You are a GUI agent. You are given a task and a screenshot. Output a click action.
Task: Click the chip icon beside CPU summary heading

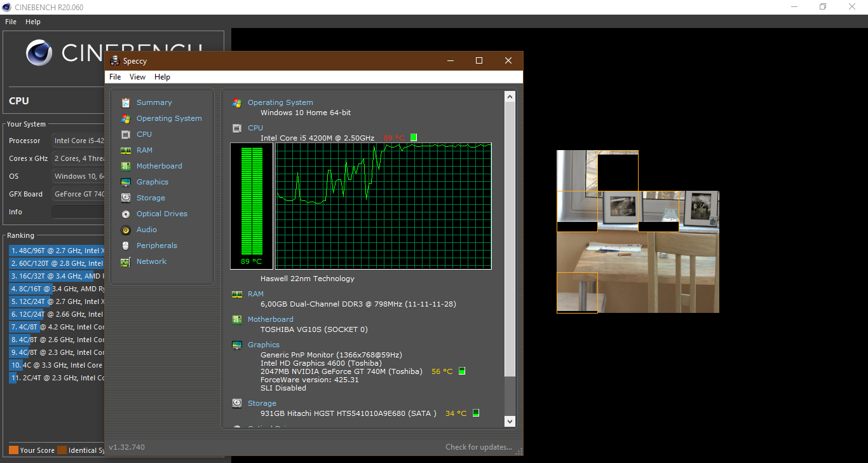pyautogui.click(x=237, y=128)
